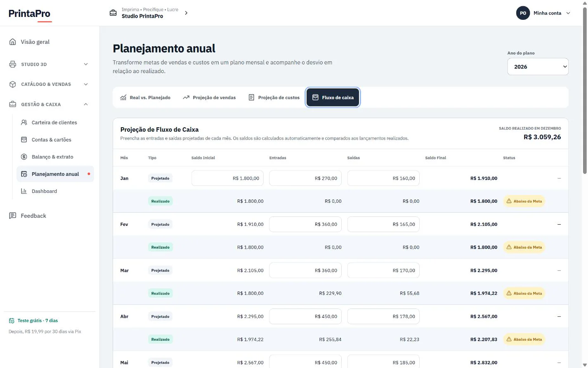Open the Minha conta dropdown chevron
This screenshot has width=588, height=368.
tap(568, 13)
